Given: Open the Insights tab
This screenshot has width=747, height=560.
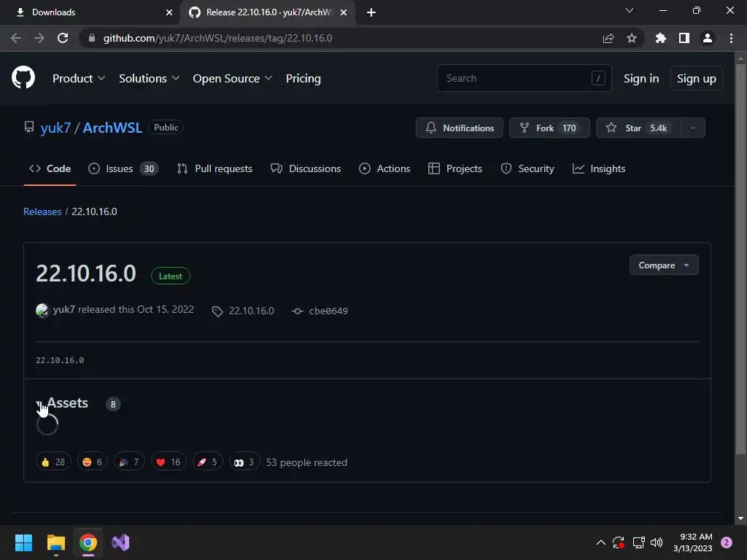Looking at the screenshot, I should (x=599, y=168).
